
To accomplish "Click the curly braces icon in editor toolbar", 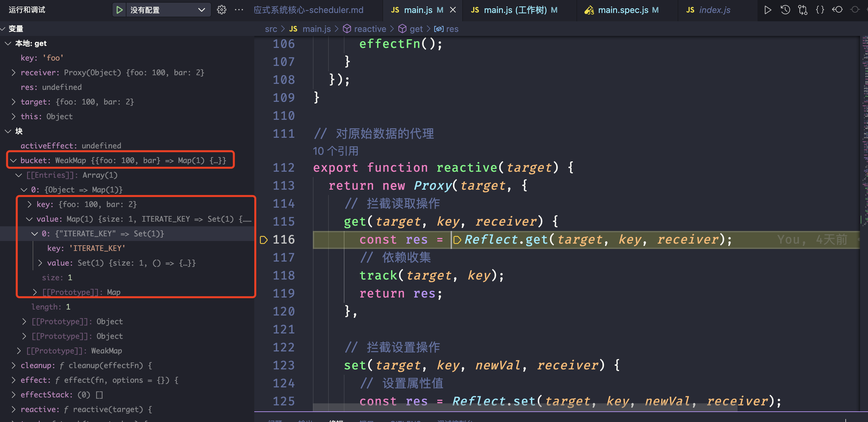I will click(820, 10).
